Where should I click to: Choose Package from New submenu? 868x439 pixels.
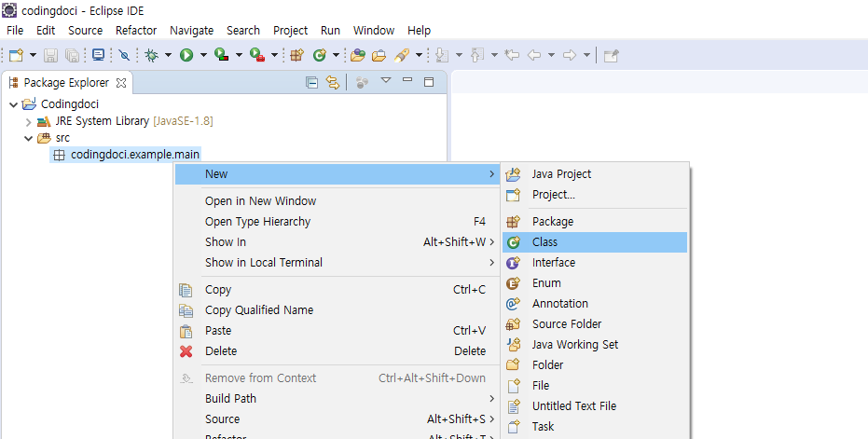tap(595, 222)
